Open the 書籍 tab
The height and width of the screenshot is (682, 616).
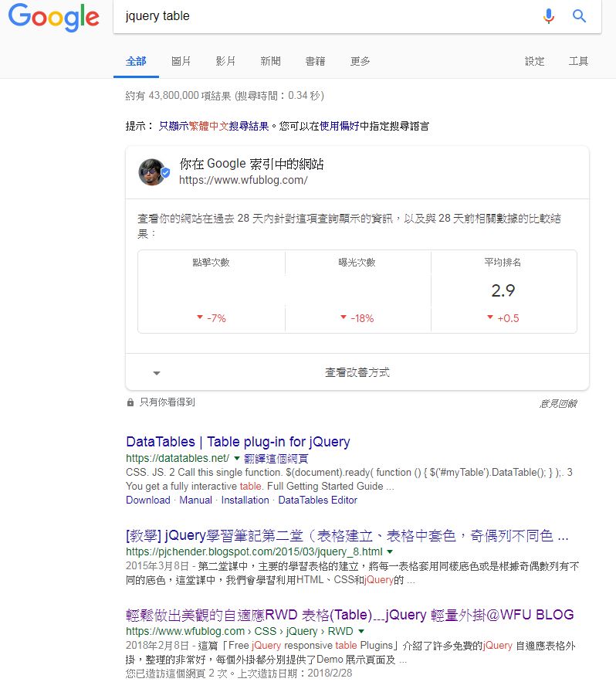[x=315, y=61]
